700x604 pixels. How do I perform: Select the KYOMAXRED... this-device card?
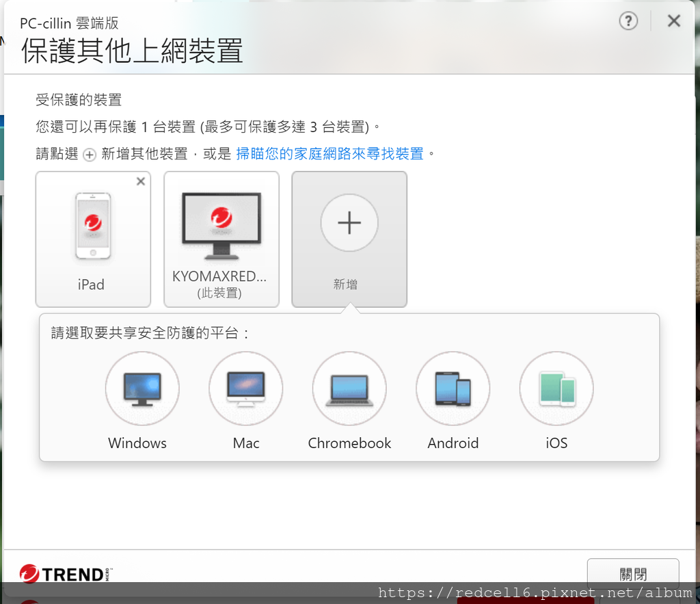[x=221, y=239]
